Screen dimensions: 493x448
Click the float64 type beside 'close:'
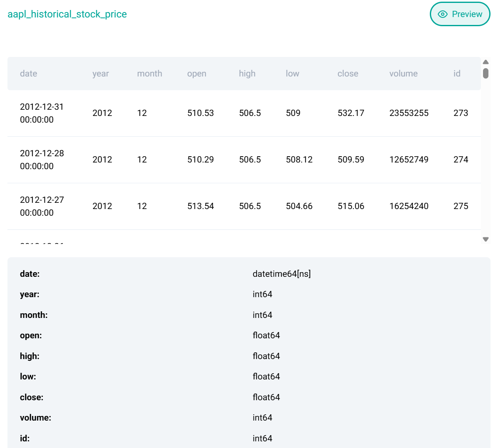266,397
